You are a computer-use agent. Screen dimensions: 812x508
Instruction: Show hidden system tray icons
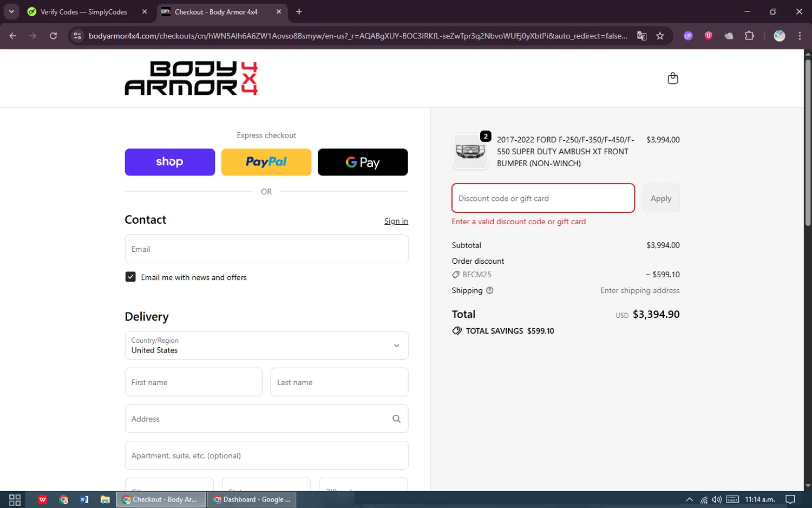point(689,499)
